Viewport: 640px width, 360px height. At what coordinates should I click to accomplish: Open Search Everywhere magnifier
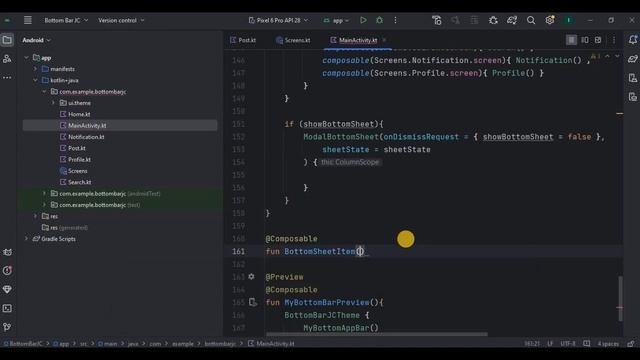[531, 20]
